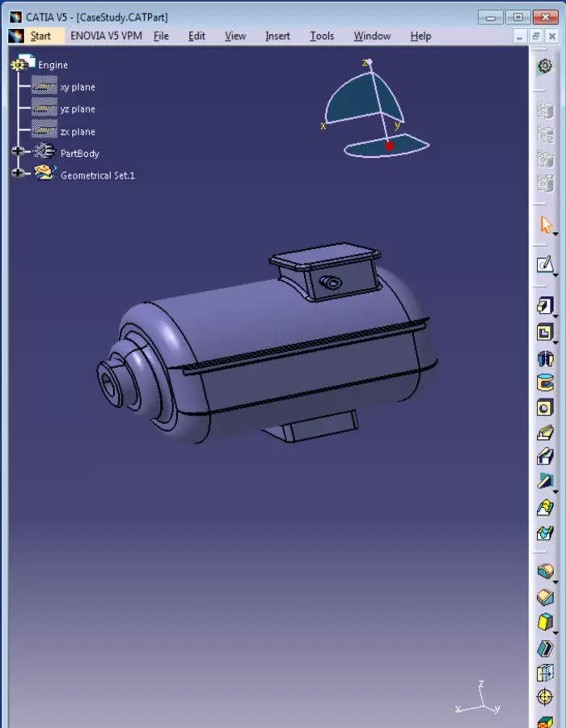Apply the Edge Fillet tool
The image size is (566, 728).
click(x=545, y=570)
